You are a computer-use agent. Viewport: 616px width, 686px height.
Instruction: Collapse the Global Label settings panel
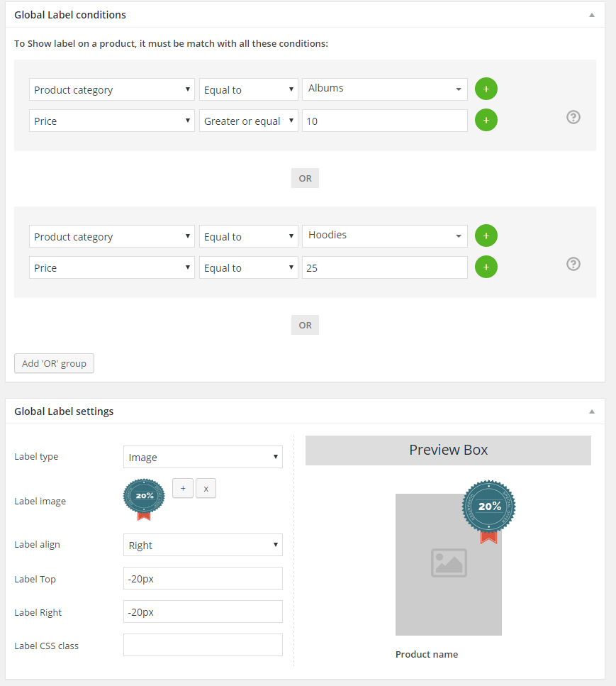[591, 411]
